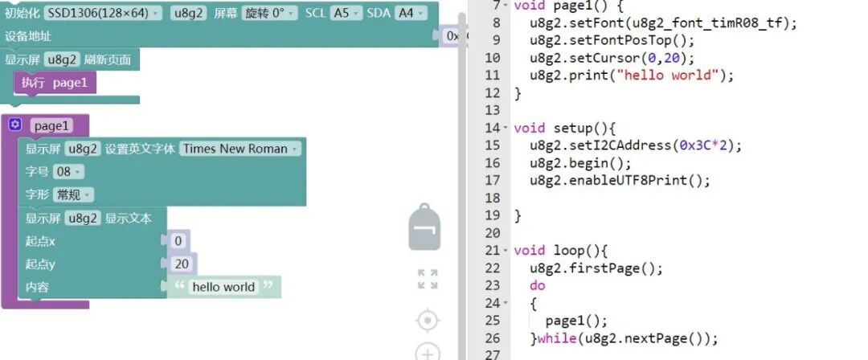Click the fit-to-screen expand arrows icon

coord(428,279)
